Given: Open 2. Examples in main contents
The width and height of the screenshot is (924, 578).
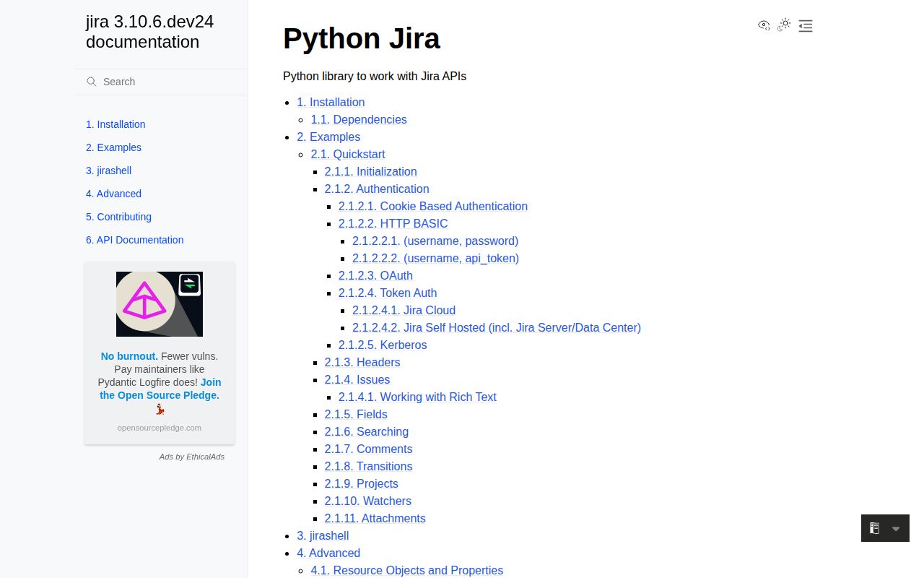Looking at the screenshot, I should (328, 137).
